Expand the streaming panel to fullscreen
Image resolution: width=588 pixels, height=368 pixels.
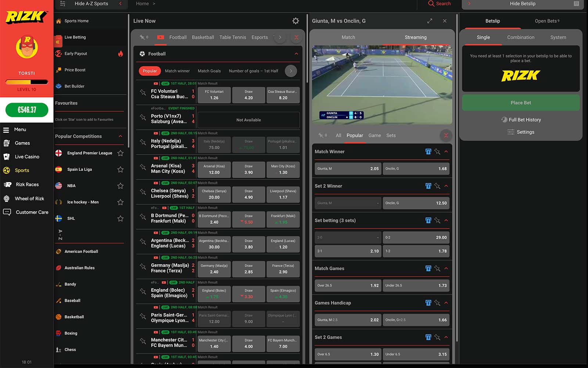point(430,21)
